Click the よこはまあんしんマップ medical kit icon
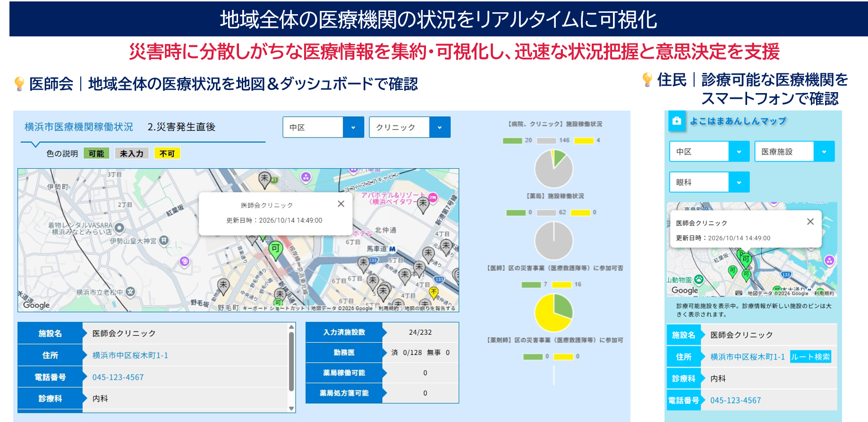 tap(677, 121)
